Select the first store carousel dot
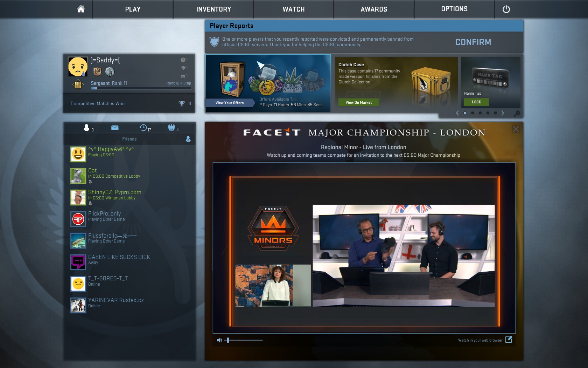This screenshot has height=368, width=588. tap(465, 113)
